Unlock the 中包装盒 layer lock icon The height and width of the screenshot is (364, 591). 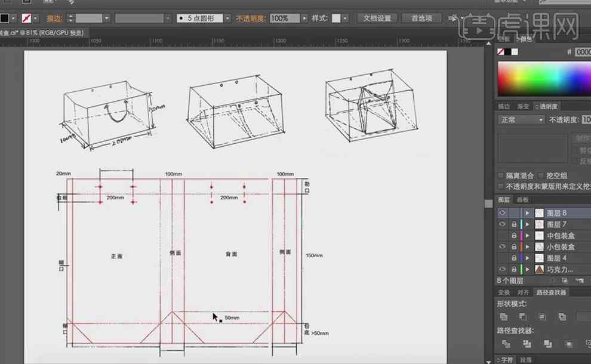[x=514, y=236]
